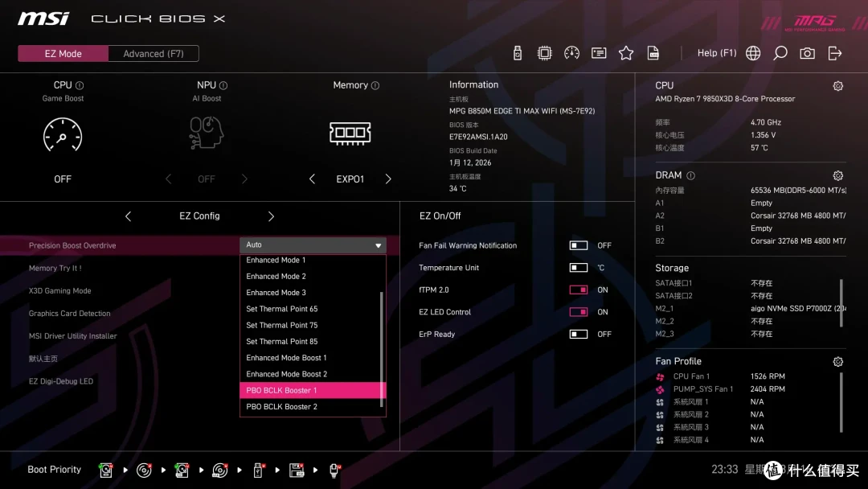
Task: Show info for CPU Game Boost
Action: (x=80, y=85)
